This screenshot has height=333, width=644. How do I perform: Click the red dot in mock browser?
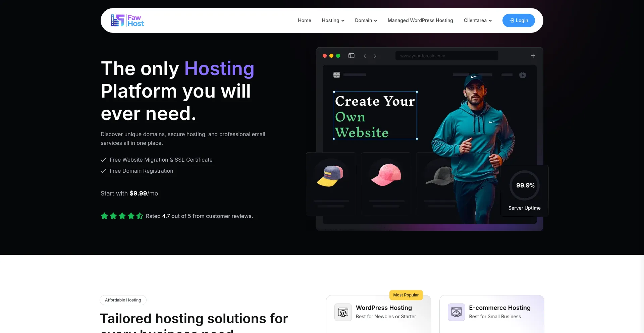(325, 56)
